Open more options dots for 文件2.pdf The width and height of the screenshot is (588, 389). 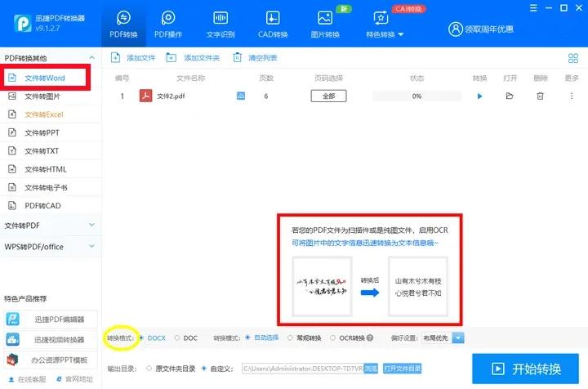(572, 96)
